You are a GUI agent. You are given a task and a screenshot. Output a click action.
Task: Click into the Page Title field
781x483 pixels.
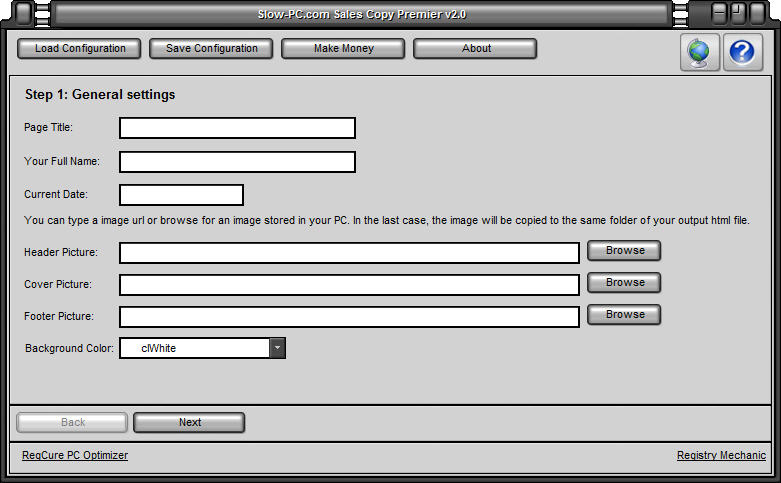click(237, 128)
